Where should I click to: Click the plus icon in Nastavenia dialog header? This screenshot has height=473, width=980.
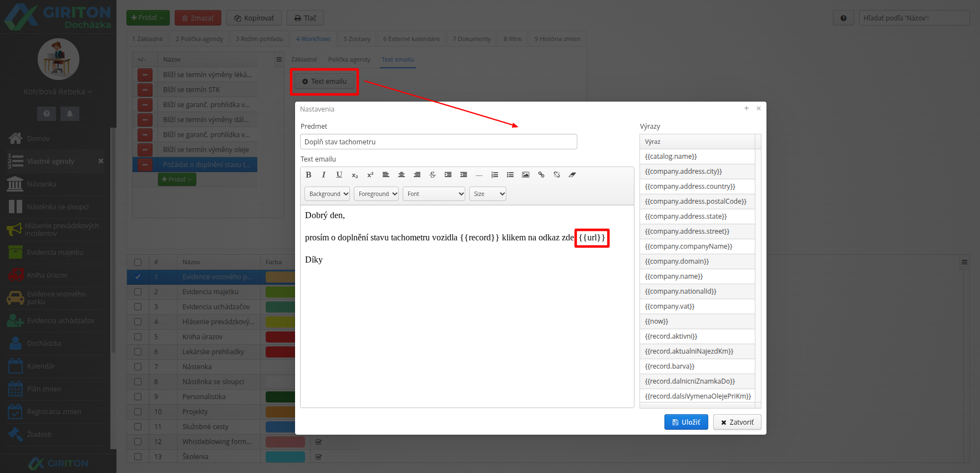pos(747,108)
